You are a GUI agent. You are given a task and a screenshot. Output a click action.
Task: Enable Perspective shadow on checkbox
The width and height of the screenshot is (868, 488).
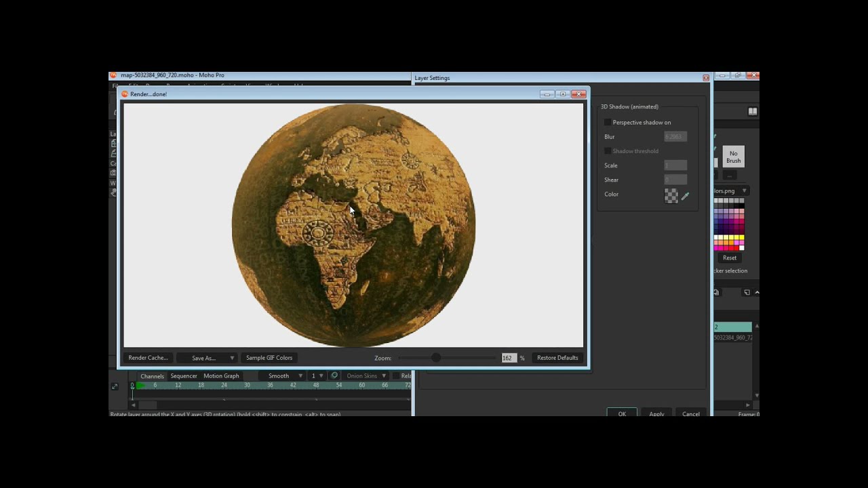point(608,123)
